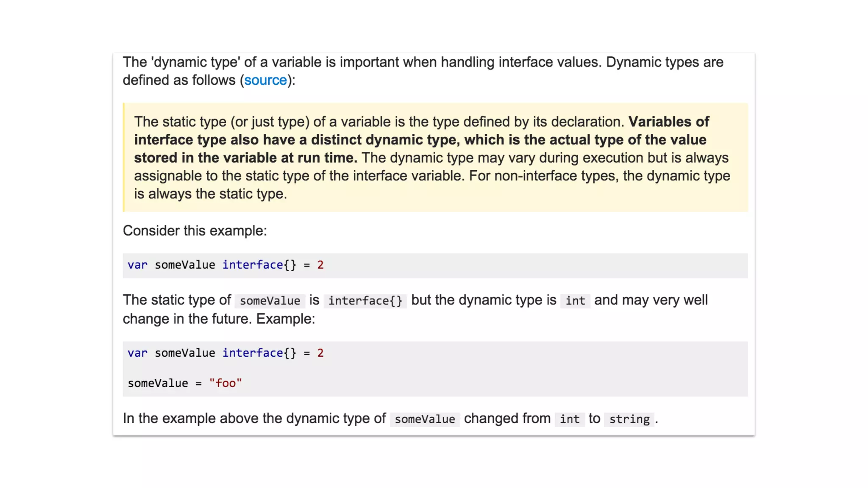Click the red number 2 in second code block

(x=320, y=353)
